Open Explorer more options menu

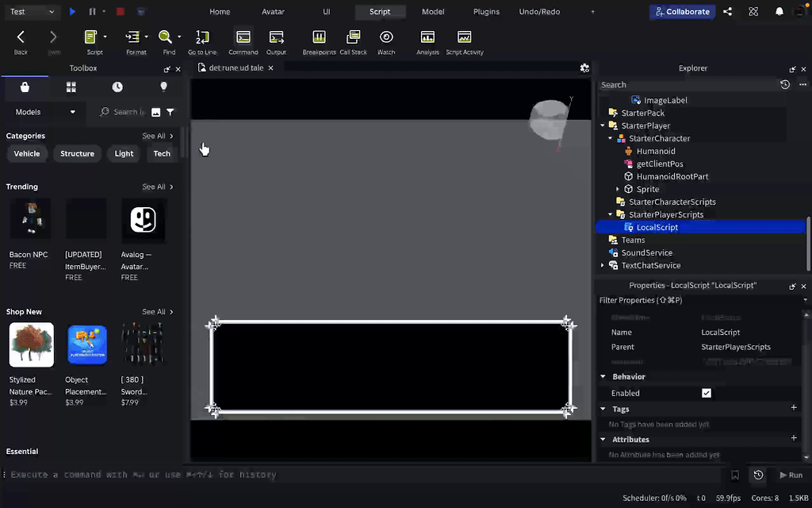coord(802,84)
